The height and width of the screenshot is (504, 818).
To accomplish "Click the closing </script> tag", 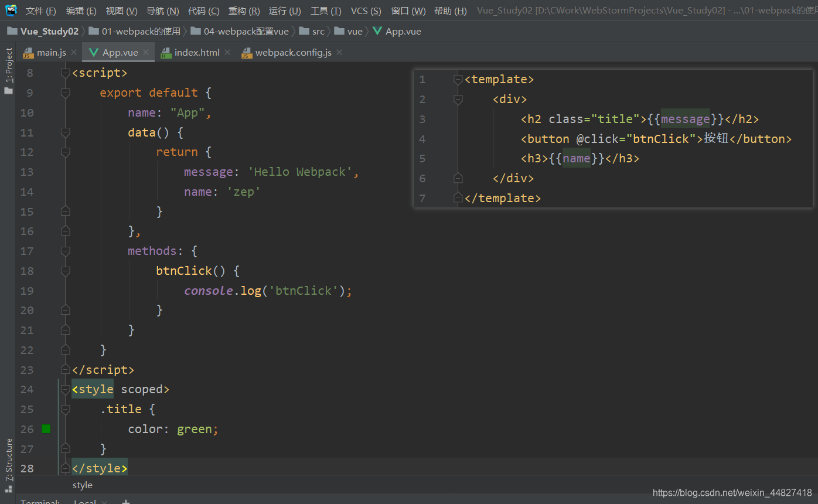I will coord(103,370).
